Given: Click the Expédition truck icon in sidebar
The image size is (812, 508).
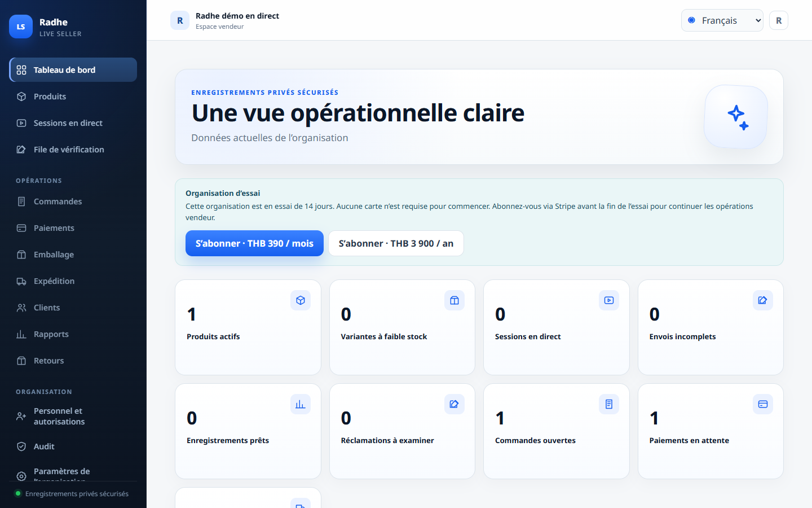Looking at the screenshot, I should point(21,281).
